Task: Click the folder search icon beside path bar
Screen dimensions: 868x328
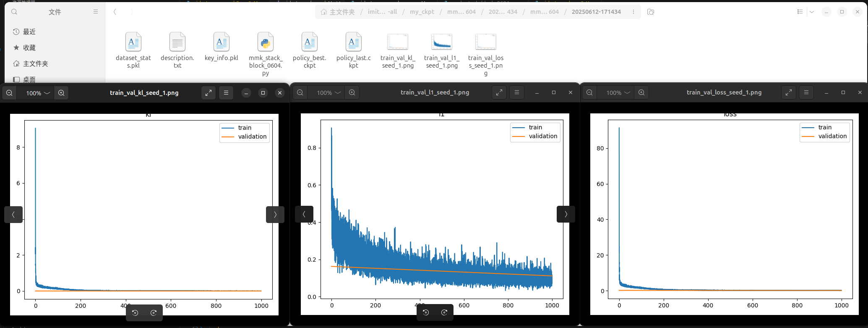Action: (x=651, y=12)
